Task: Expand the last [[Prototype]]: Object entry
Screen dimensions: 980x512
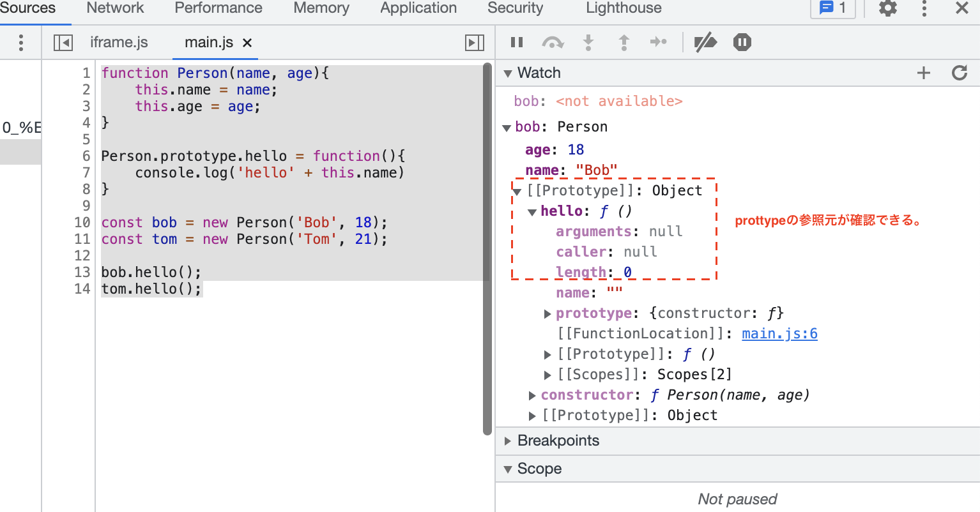Action: pos(532,416)
